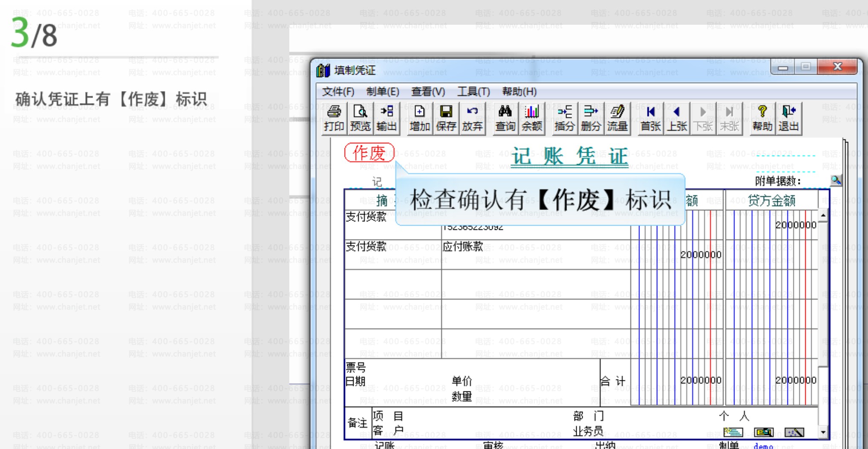Open the 工具(T) menu

(x=473, y=92)
